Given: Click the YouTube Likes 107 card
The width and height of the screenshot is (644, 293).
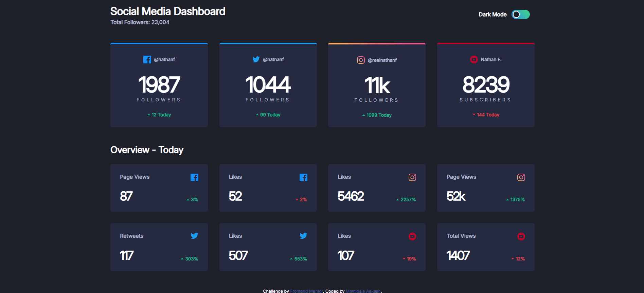Looking at the screenshot, I should pyautogui.click(x=377, y=247).
